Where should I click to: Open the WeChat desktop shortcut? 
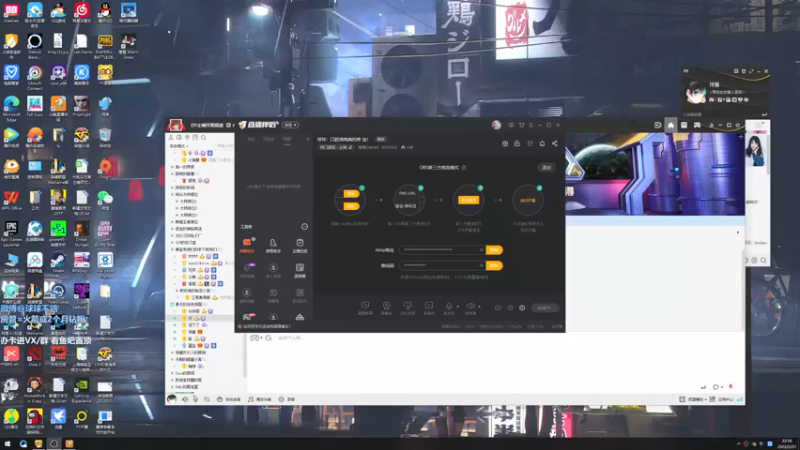click(105, 199)
